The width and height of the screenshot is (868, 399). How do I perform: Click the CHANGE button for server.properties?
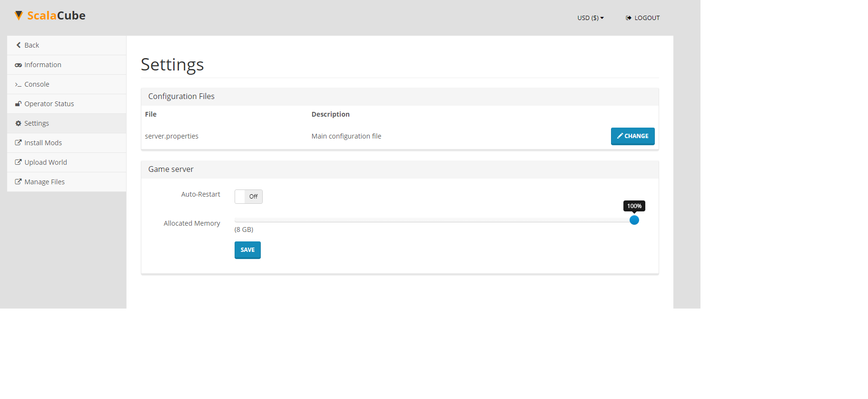pos(632,136)
